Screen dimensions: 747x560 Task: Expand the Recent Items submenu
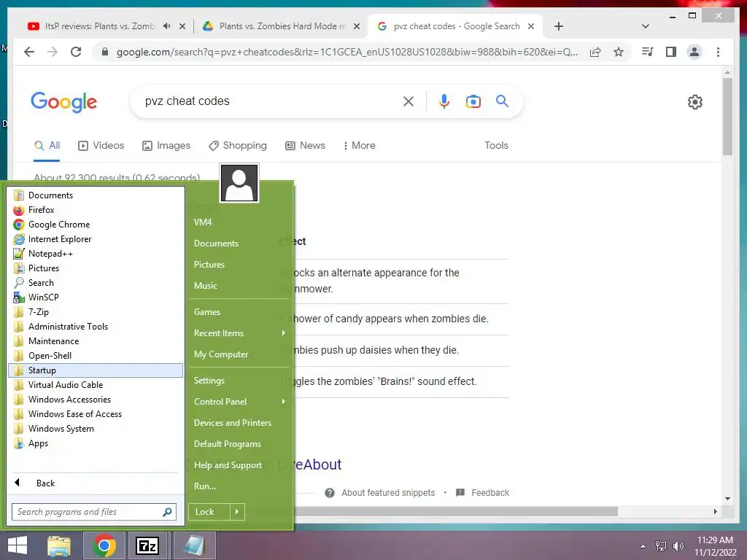[x=239, y=333]
